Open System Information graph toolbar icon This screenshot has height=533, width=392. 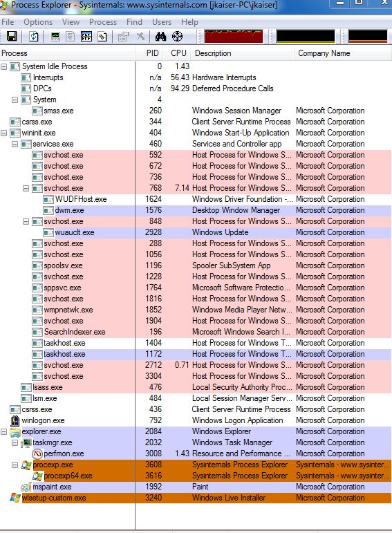[55, 36]
